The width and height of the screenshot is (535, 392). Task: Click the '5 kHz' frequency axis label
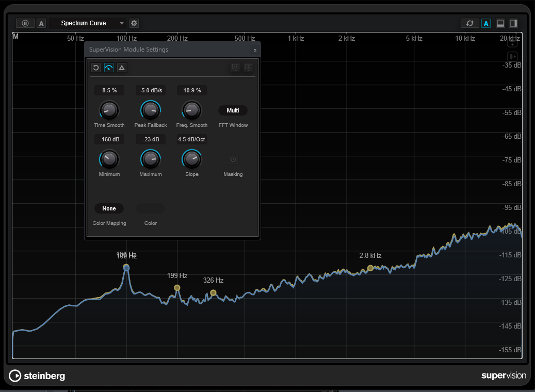pyautogui.click(x=414, y=38)
